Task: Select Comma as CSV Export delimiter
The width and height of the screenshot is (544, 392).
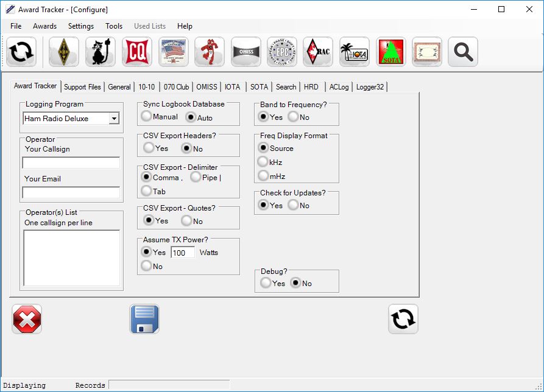Action: [162, 177]
